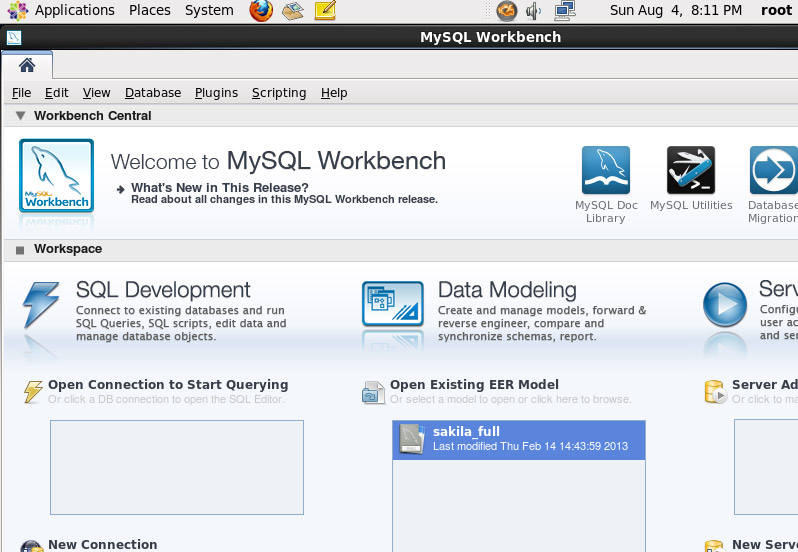Viewport: 798px width, 552px height.
Task: Open the yellow notes launcher icon
Action: coord(325,10)
